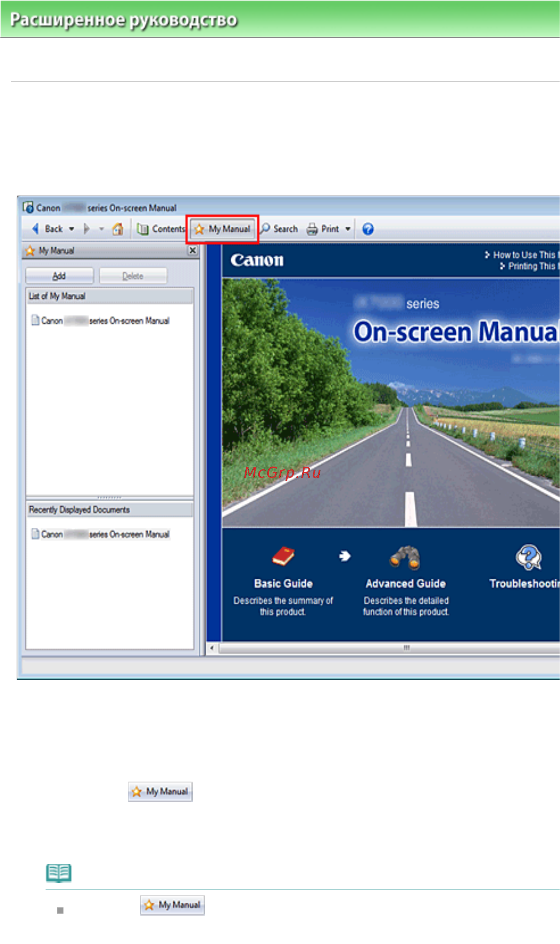Go to the Home page icon

tap(118, 229)
